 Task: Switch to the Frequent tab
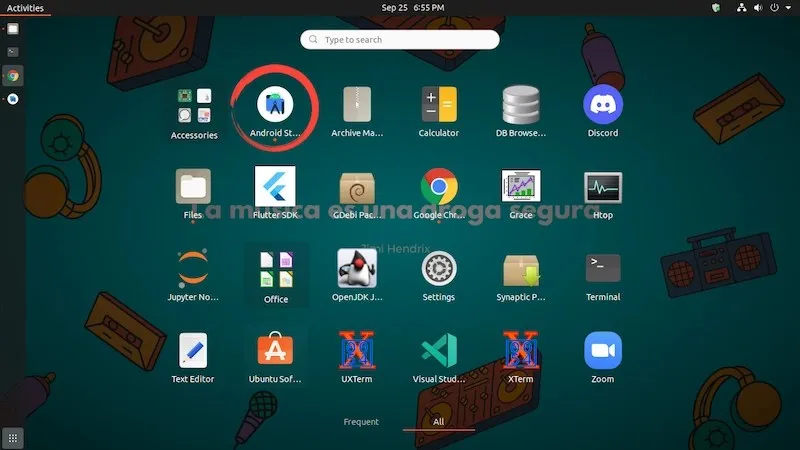click(361, 422)
